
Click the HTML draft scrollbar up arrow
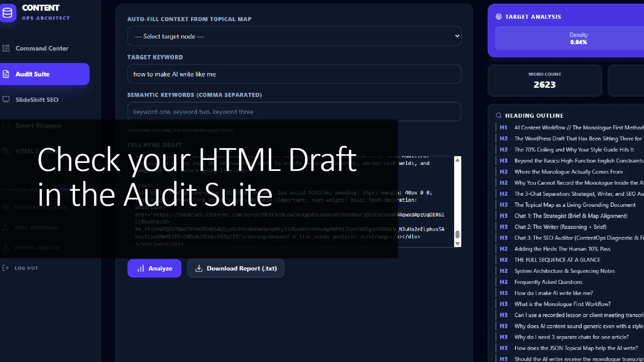click(458, 160)
